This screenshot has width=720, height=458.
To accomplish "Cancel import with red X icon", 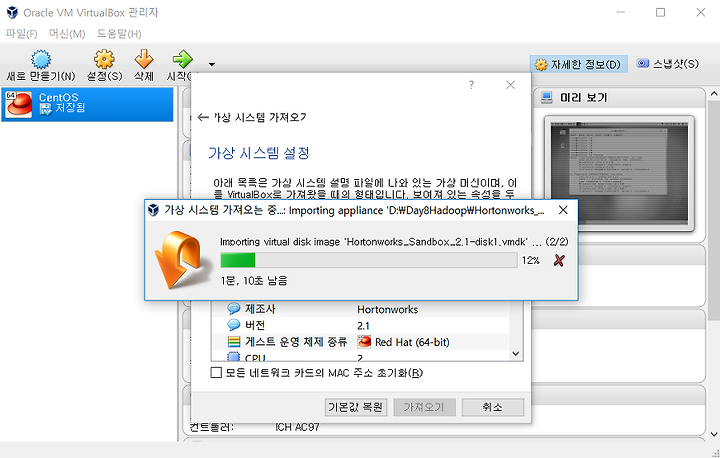I will coord(559,260).
